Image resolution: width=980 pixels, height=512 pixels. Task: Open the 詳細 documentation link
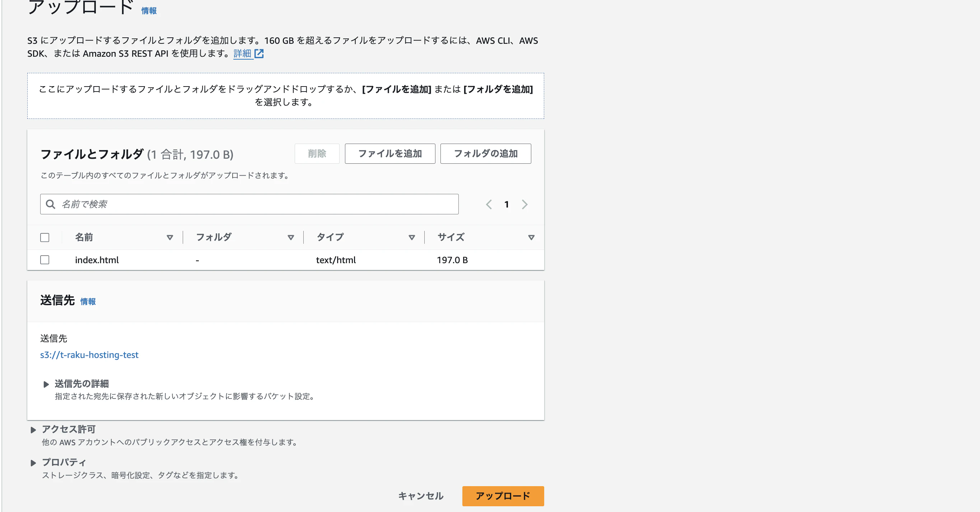[242, 53]
